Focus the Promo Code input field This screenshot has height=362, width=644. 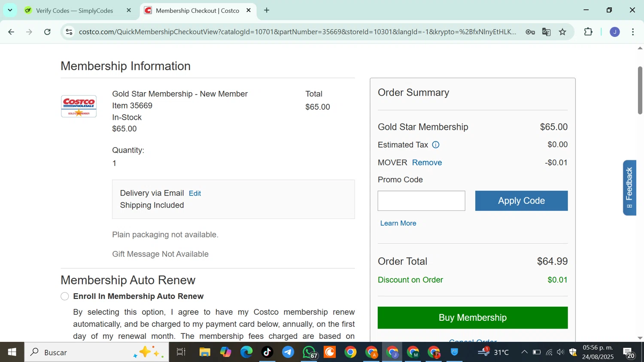421,201
